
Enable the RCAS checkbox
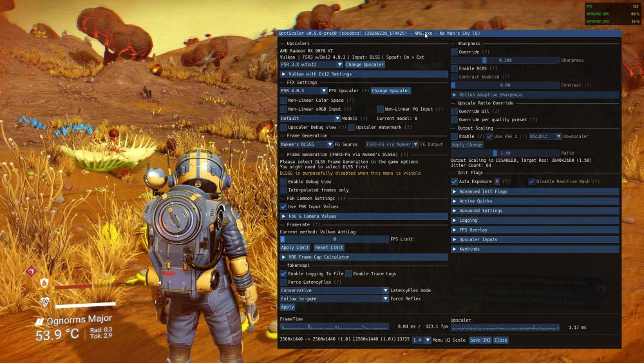click(454, 68)
